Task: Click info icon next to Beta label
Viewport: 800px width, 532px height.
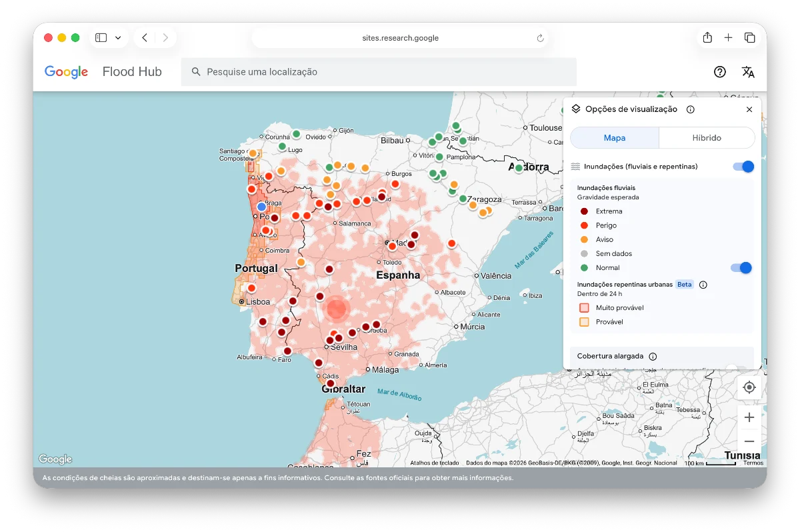Action: pos(703,285)
